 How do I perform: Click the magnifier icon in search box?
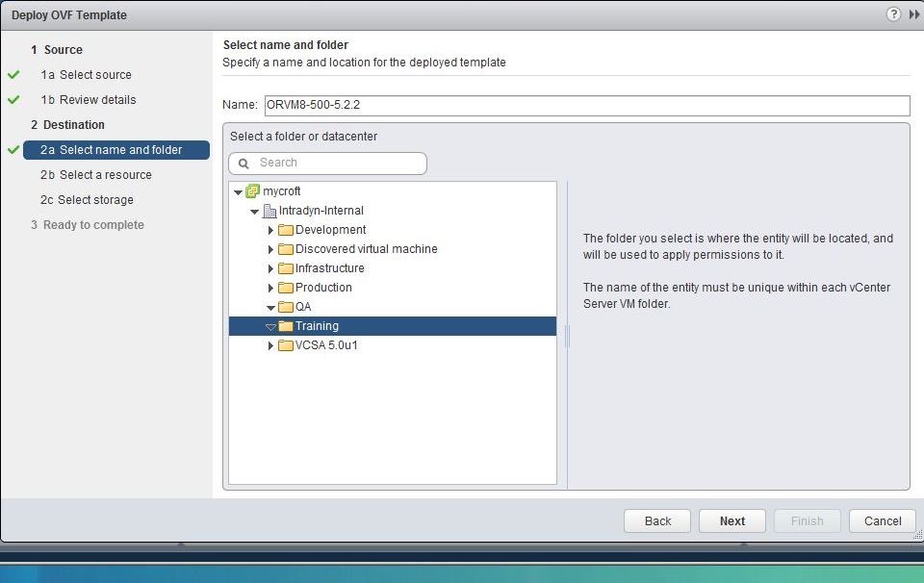pos(244,164)
